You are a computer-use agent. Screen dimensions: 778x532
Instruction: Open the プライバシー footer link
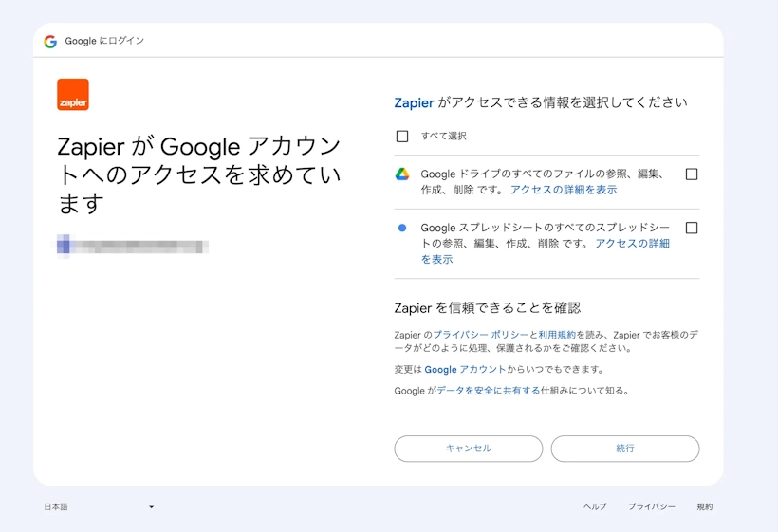[x=652, y=506]
